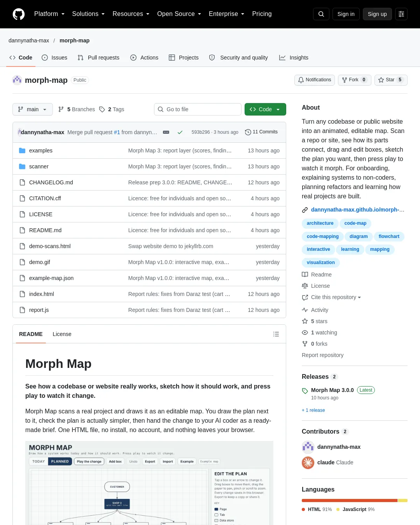Click the languages bar HTML segment
Image resolution: width=420 pixels, height=525 pixels.
tap(350, 500)
